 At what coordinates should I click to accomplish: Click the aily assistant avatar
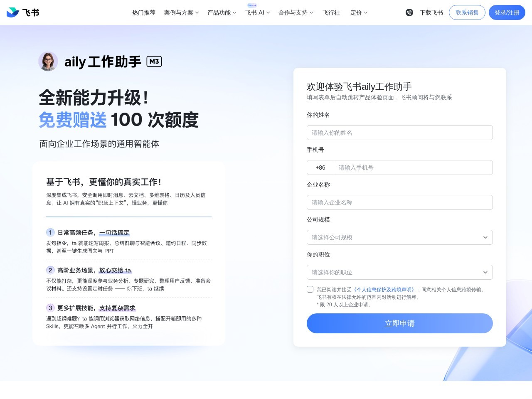pyautogui.click(x=48, y=62)
